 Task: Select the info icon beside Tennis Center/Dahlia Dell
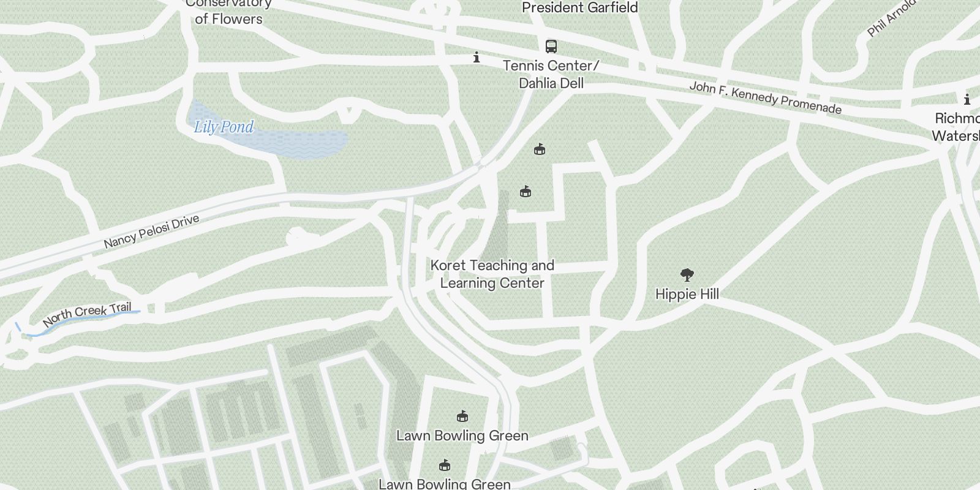tap(477, 58)
